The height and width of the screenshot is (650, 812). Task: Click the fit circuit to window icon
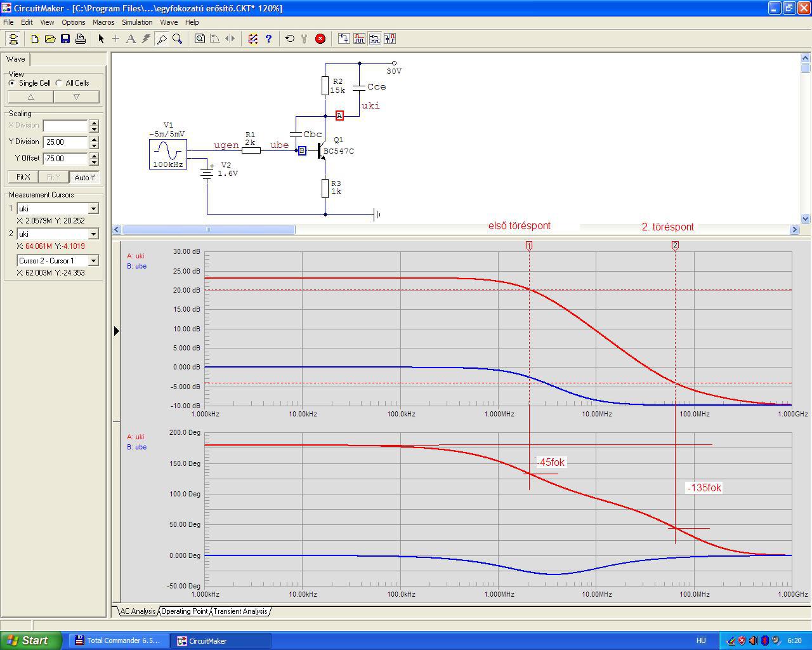click(x=200, y=39)
